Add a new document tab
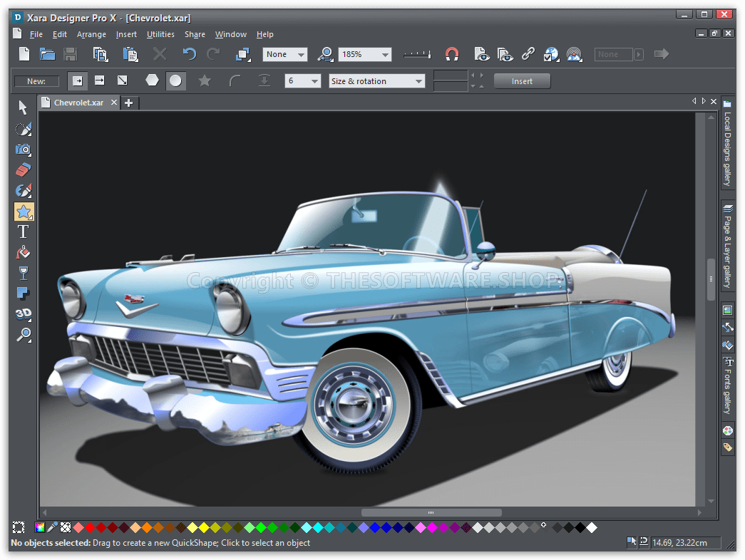This screenshot has height=560, width=745. [129, 103]
